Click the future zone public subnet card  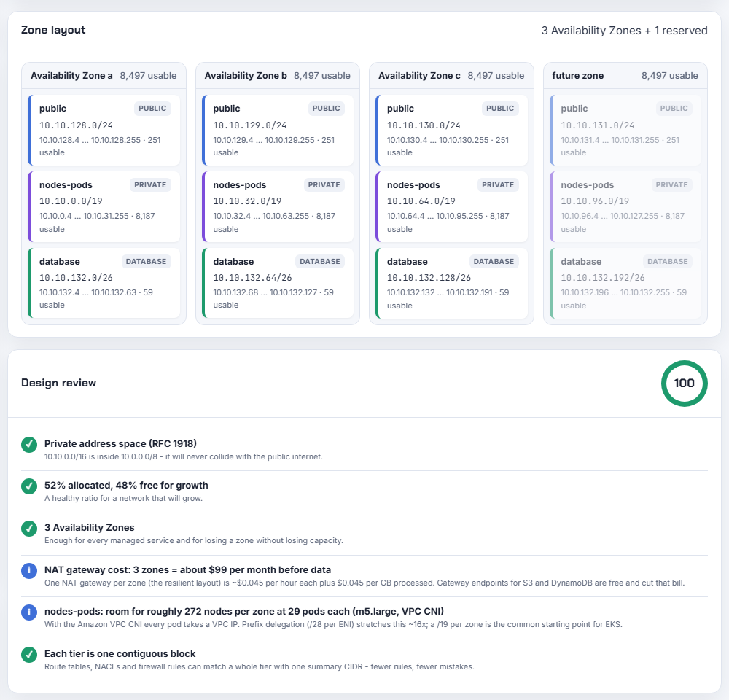coord(625,131)
